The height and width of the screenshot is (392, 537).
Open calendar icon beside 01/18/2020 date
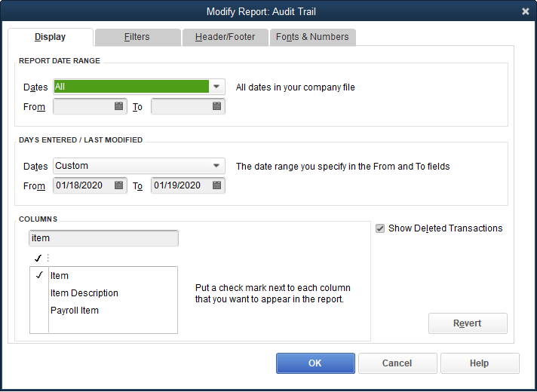[118, 185]
